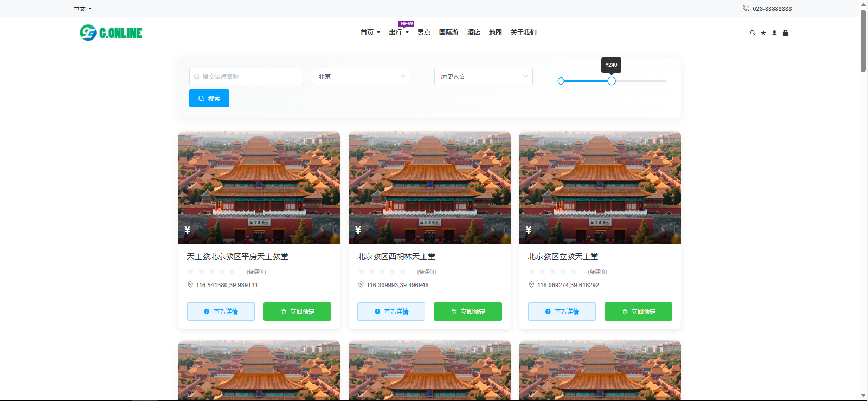Image resolution: width=868 pixels, height=401 pixels.
Task: Click the yen icon on 北京教区西胡林天主堂 image
Action: pos(358,230)
